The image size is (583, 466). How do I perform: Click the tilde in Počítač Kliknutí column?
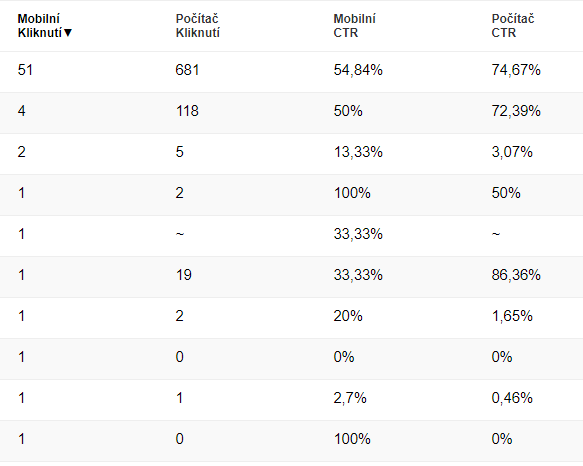point(180,234)
